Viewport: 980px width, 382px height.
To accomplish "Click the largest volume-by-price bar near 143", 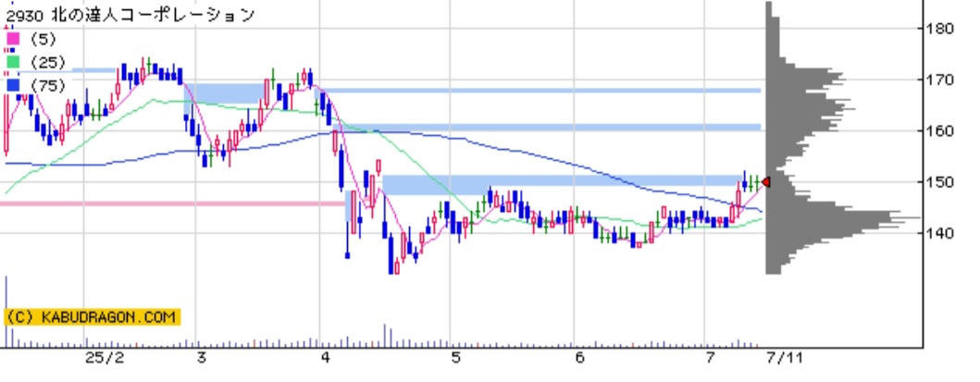I will point(843,218).
